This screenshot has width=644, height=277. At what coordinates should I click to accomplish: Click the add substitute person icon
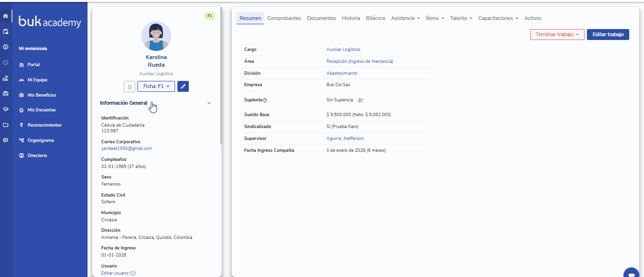pos(361,100)
